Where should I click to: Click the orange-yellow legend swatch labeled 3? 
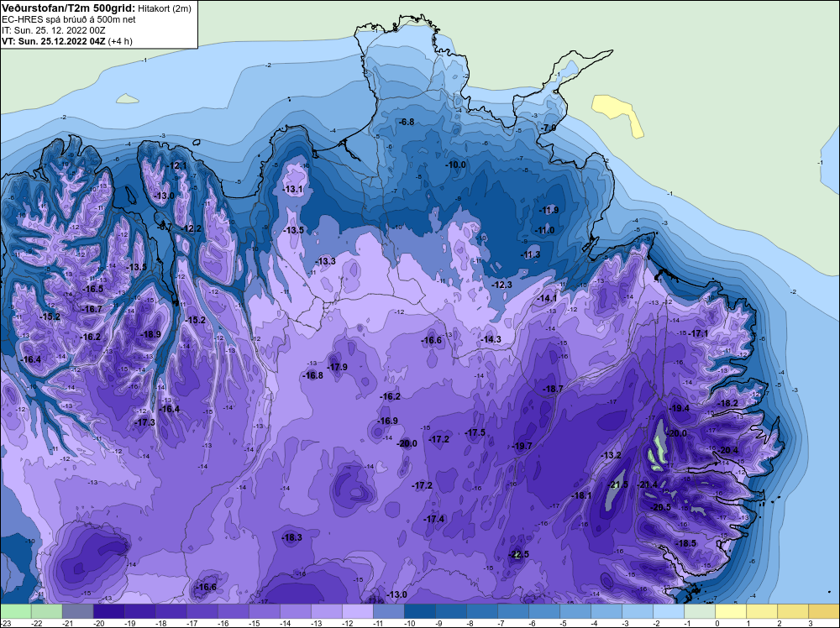pyautogui.click(x=823, y=611)
